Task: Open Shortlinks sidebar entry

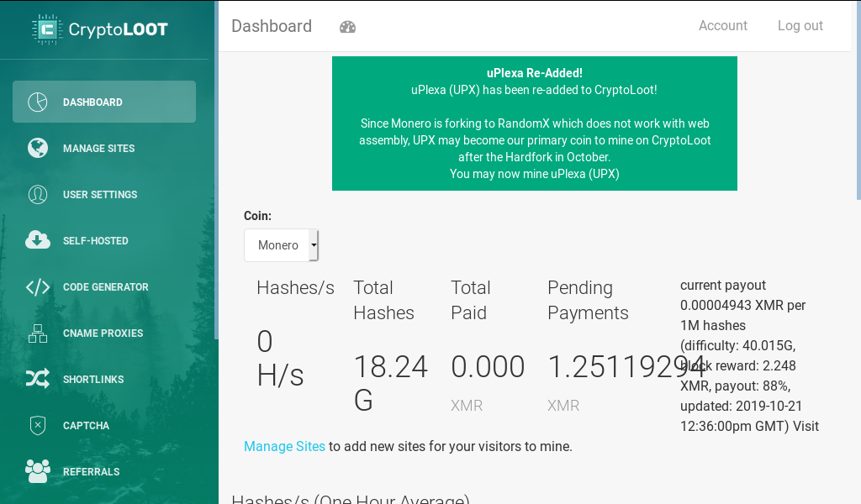Action: coord(104,379)
